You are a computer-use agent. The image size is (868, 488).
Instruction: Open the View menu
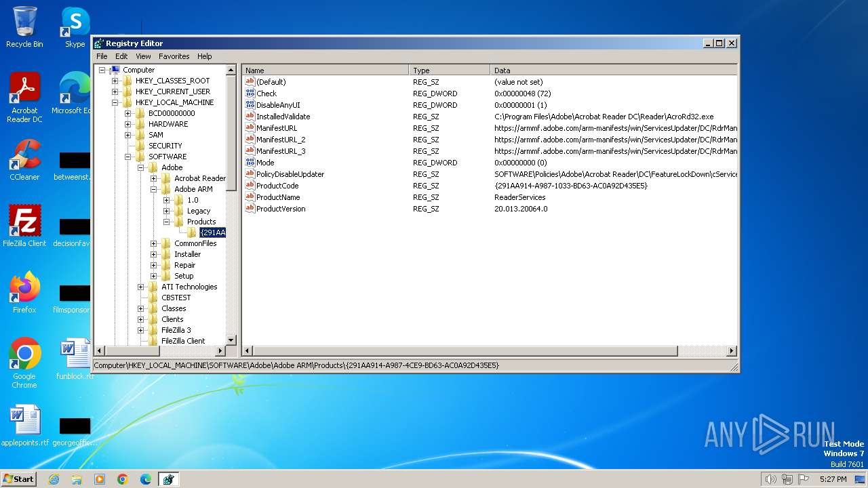pyautogui.click(x=143, y=56)
